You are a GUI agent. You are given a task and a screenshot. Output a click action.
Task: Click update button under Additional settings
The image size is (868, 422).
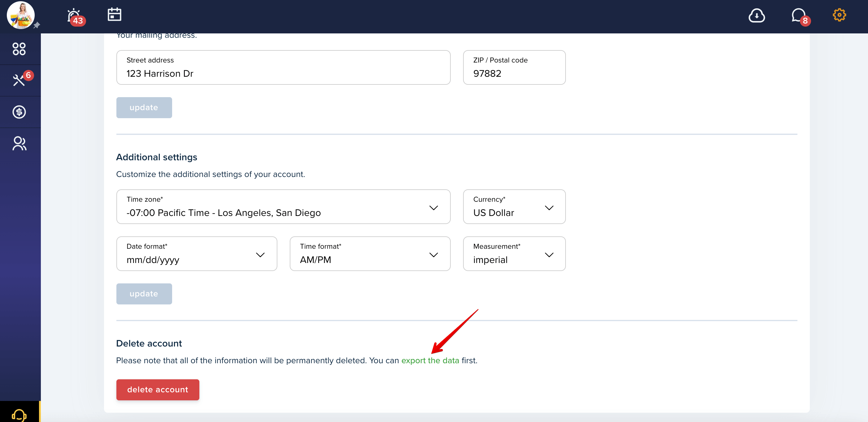click(144, 294)
